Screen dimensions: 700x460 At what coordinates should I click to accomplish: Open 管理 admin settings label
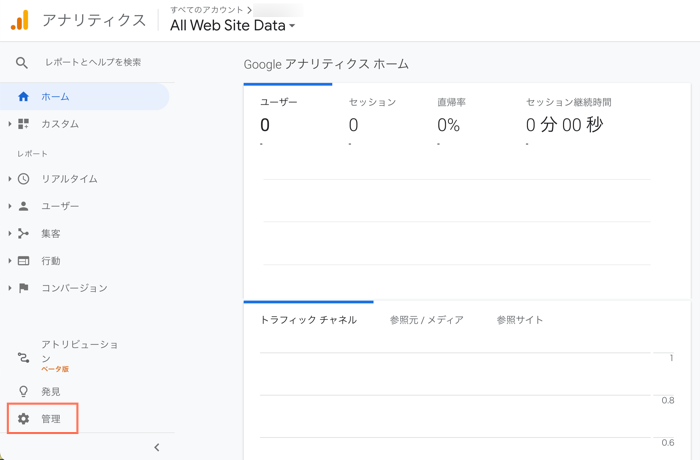tap(50, 419)
